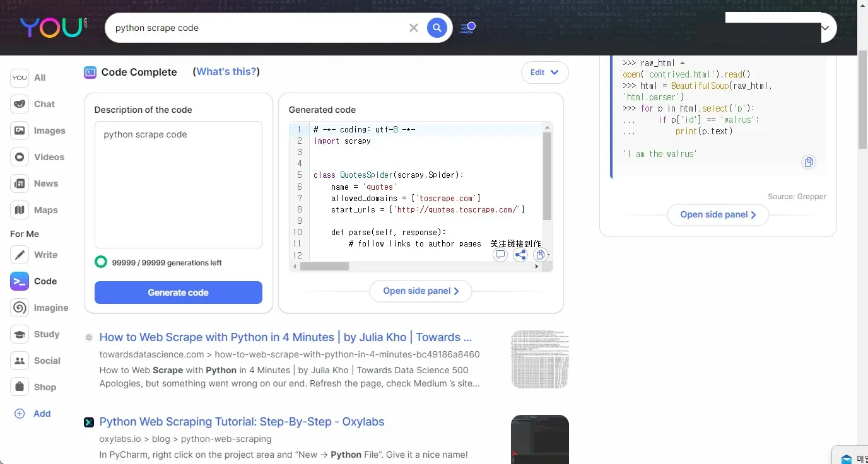This screenshot has width=868, height=464.
Task: Click the Towards Data Science result thumbnail
Action: pyautogui.click(x=540, y=359)
